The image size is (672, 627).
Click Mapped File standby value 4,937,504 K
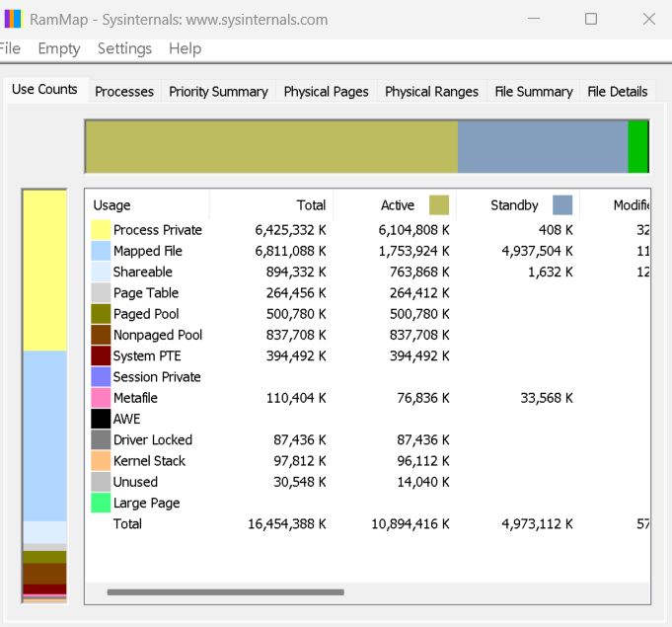(537, 251)
